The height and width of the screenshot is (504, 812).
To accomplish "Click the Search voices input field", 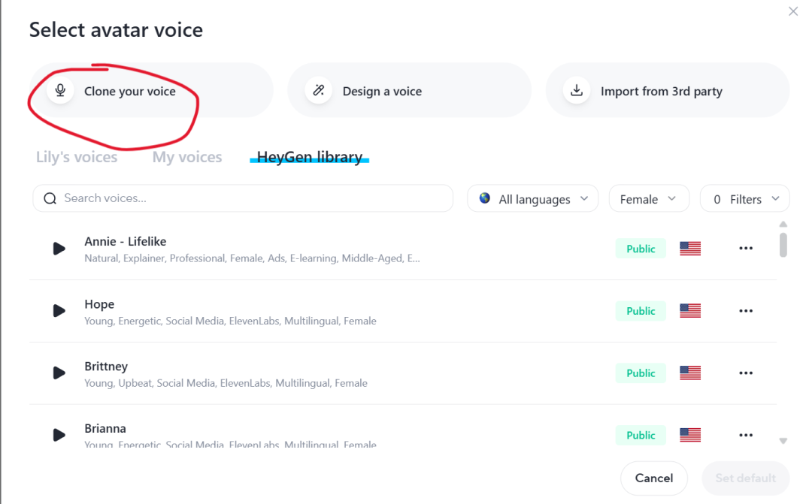I will coord(243,198).
